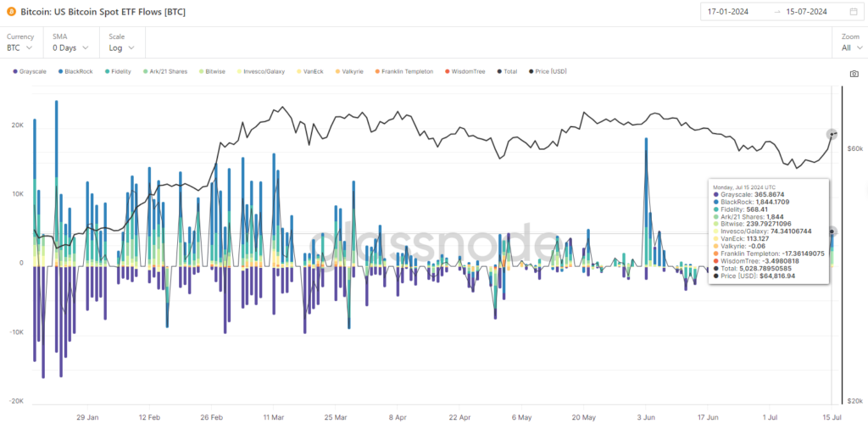Click the $60k right axis label
The height and width of the screenshot is (429, 868).
(x=855, y=148)
